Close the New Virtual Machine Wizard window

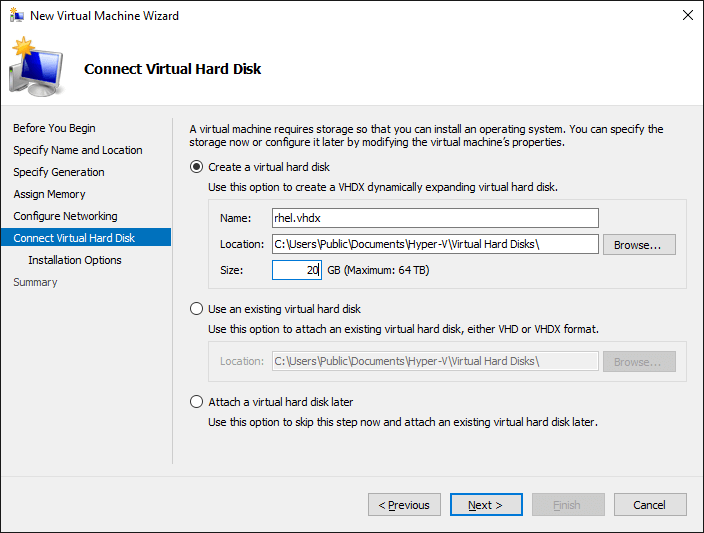(687, 15)
